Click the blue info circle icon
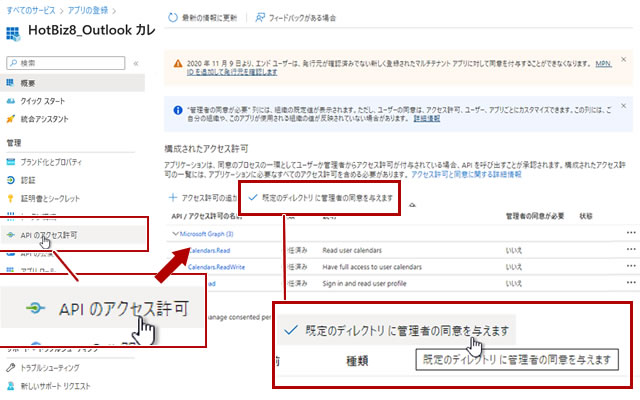Image resolution: width=640 pixels, height=400 pixels. [178, 110]
